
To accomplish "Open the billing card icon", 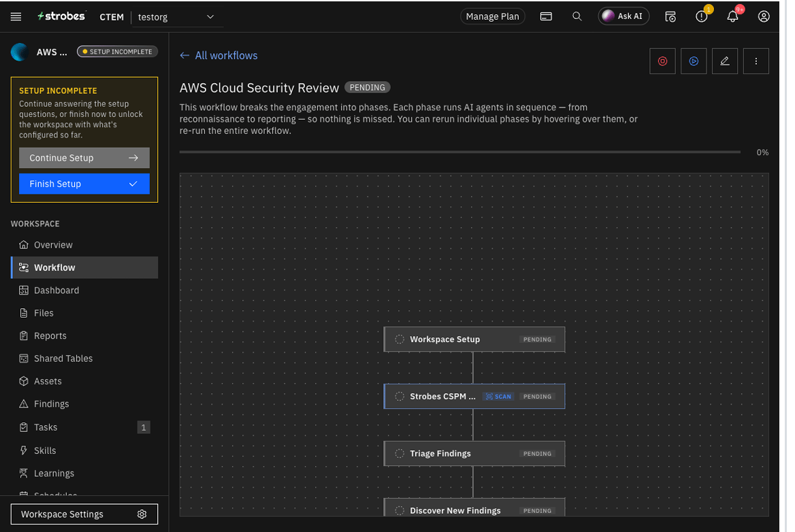I will click(546, 17).
